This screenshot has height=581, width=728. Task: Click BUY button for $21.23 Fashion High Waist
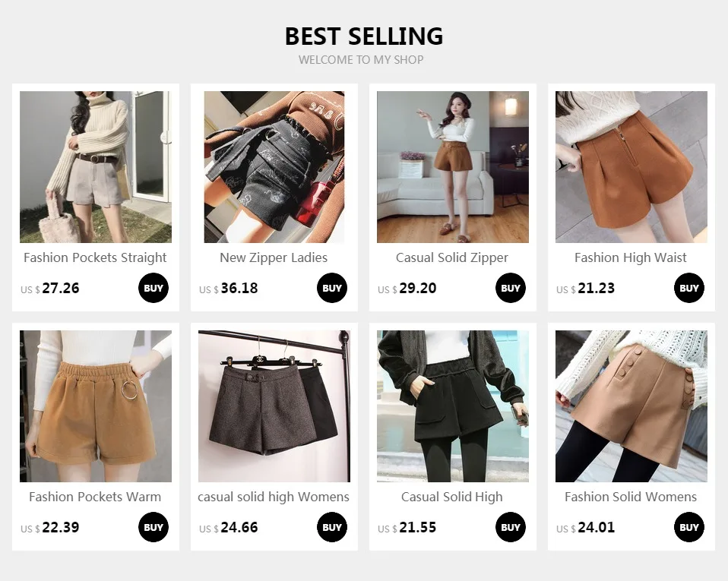[689, 288]
